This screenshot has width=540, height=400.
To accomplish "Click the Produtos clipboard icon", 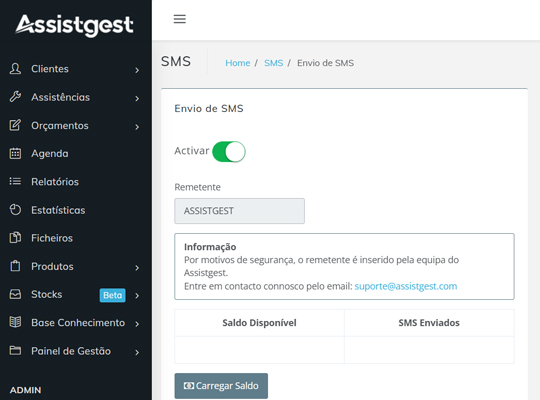I will point(15,266).
